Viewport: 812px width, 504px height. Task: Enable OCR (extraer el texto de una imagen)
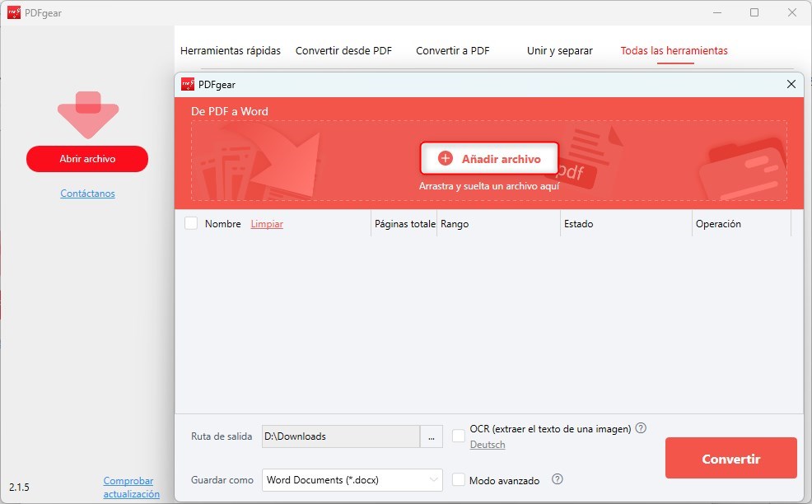coord(459,434)
